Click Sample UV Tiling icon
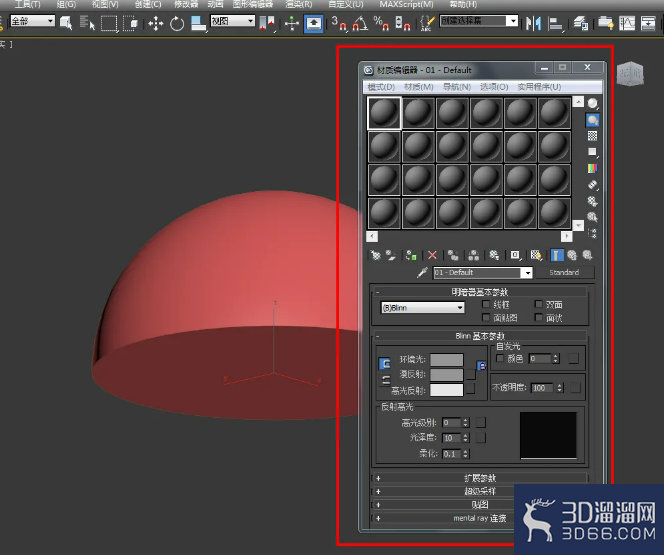This screenshot has height=555, width=664. 592,152
